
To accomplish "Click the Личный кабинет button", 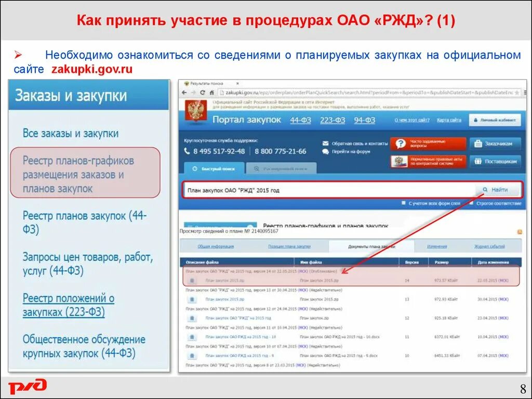I will pos(495,120).
